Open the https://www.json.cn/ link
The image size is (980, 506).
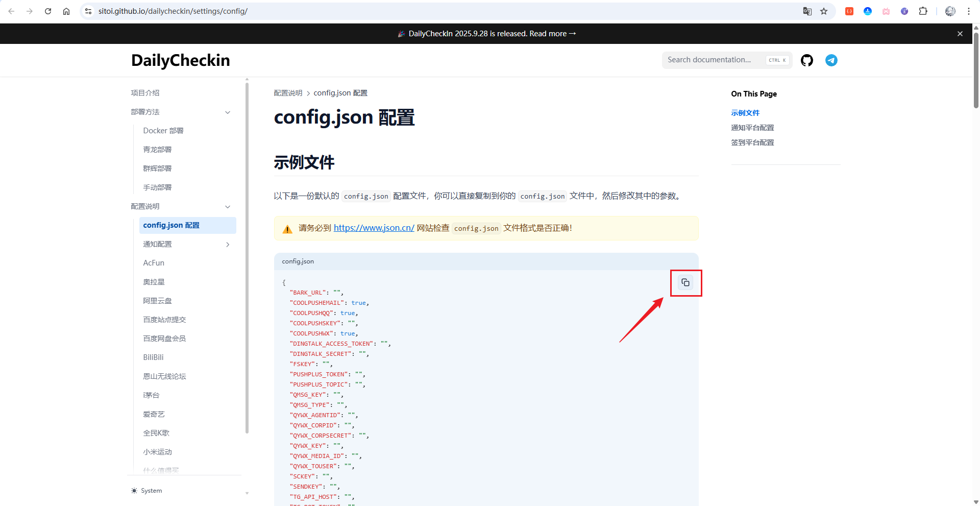click(374, 228)
